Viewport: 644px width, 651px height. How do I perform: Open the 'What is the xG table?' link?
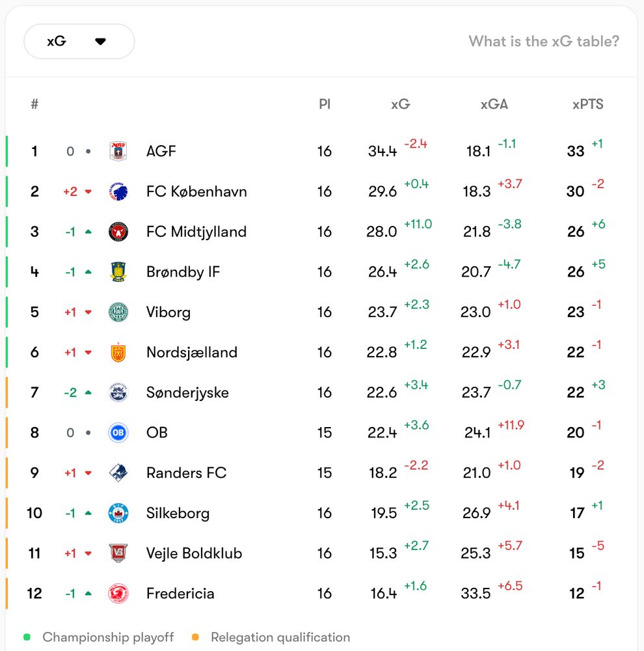point(544,42)
